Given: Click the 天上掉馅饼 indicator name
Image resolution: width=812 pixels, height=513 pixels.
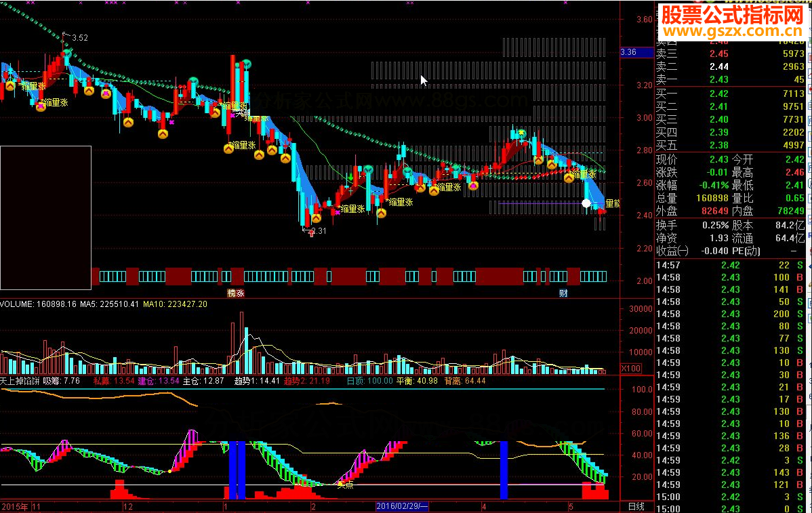Looking at the screenshot, I should pyautogui.click(x=20, y=381).
